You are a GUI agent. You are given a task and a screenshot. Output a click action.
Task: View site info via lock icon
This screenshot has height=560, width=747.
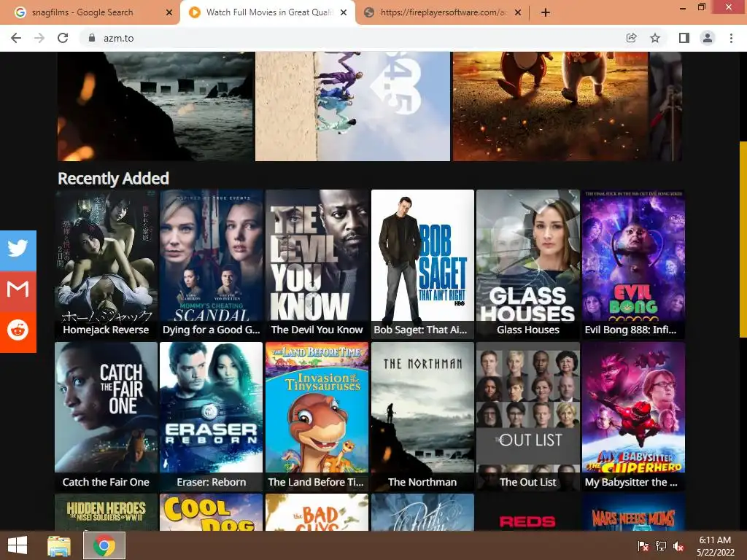point(92,38)
